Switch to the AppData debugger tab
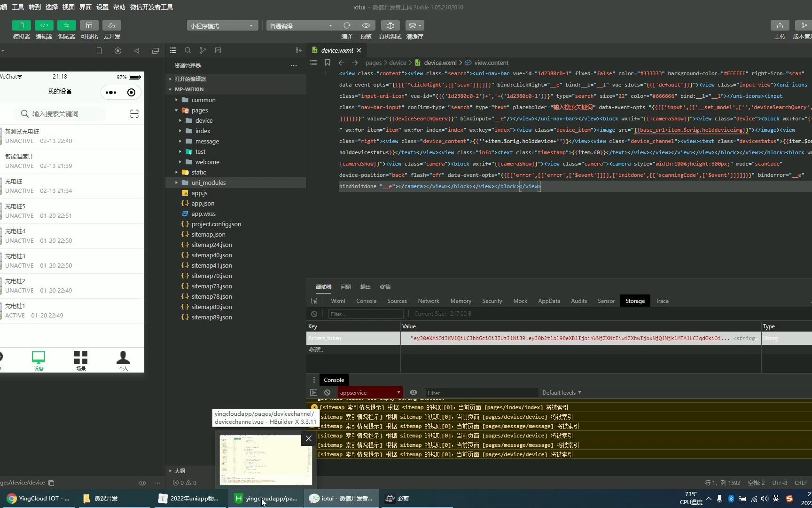The width and height of the screenshot is (812, 508). [549, 301]
